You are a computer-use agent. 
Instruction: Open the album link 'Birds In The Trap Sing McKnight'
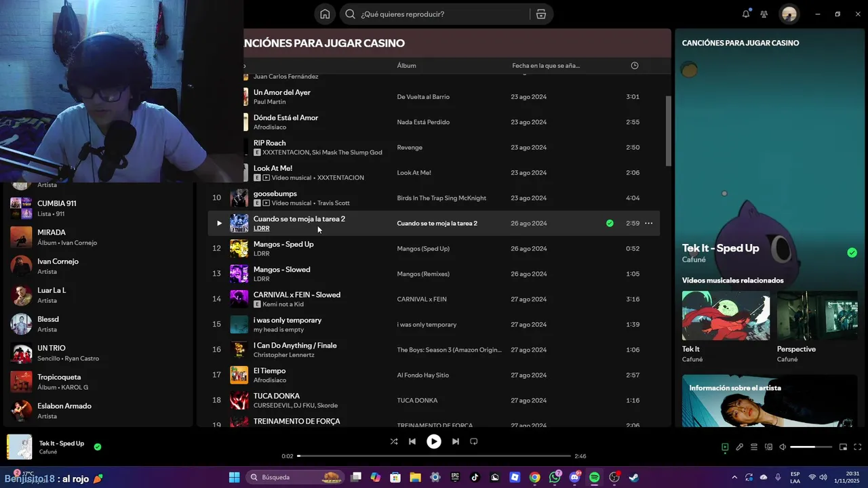(x=441, y=198)
